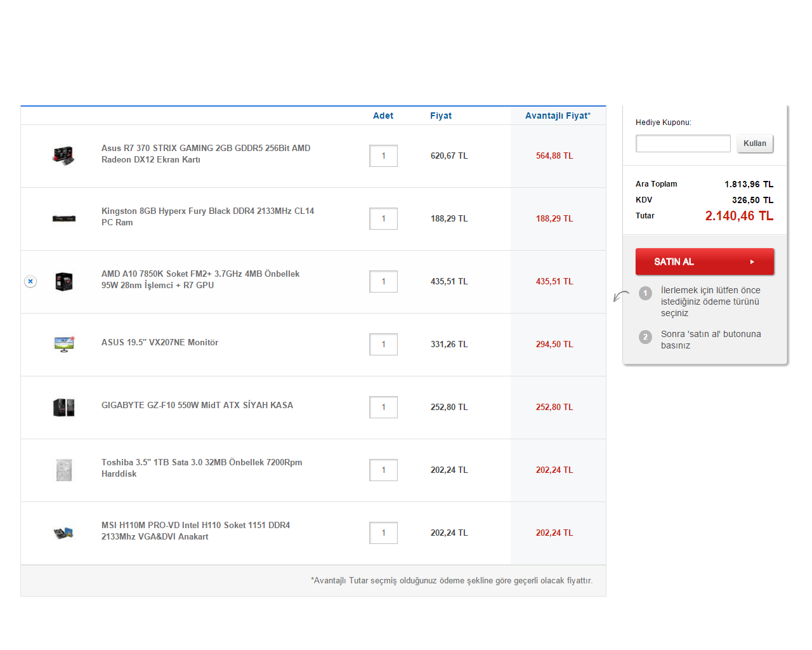Open the Asus R7 370 STRIX GAMING product link
The image size is (812, 650).
tap(206, 154)
